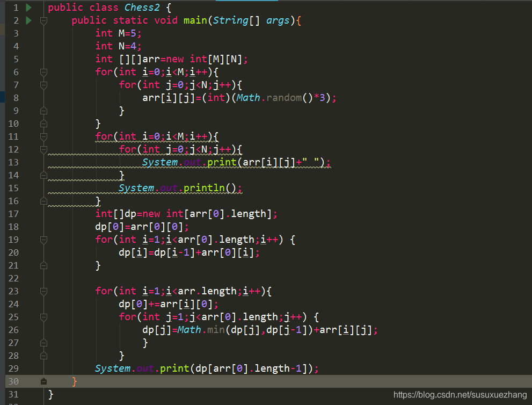Click the 'new int[M][N]' array declaration

(204, 59)
